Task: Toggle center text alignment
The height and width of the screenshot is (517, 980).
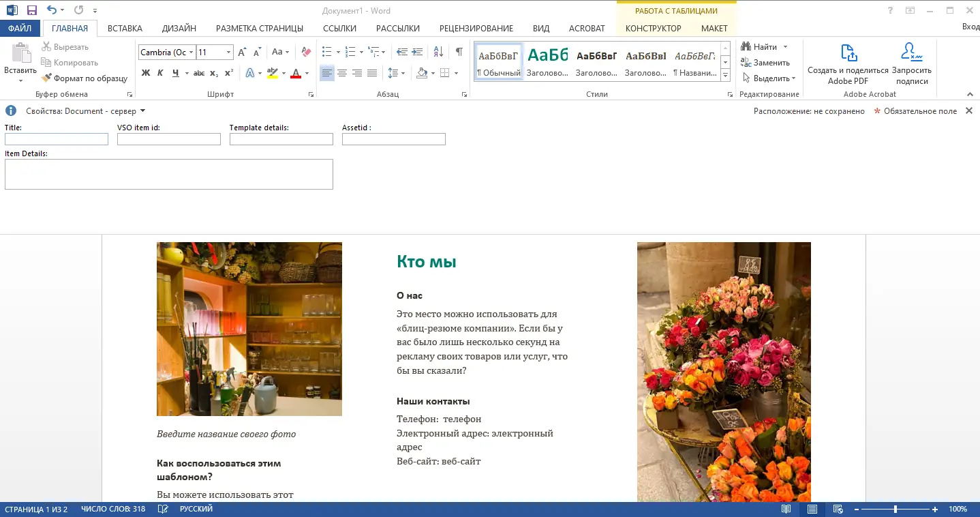Action: (342, 73)
